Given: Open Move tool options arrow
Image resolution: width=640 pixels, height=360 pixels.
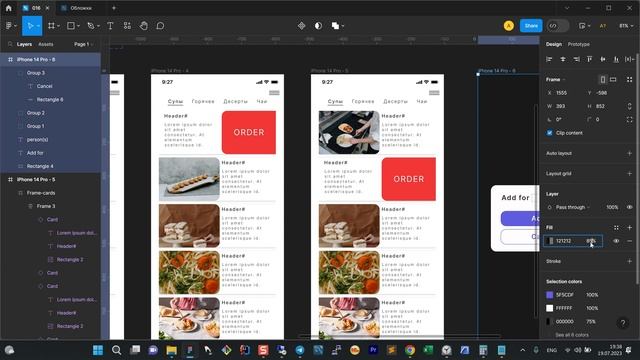Looking at the screenshot, I should coord(38,26).
